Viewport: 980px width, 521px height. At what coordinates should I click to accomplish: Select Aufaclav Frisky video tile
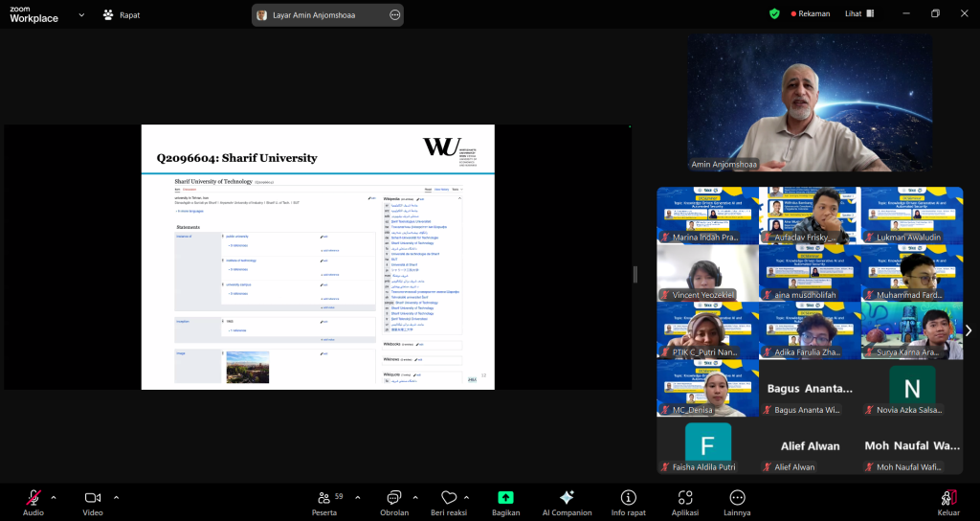point(810,215)
